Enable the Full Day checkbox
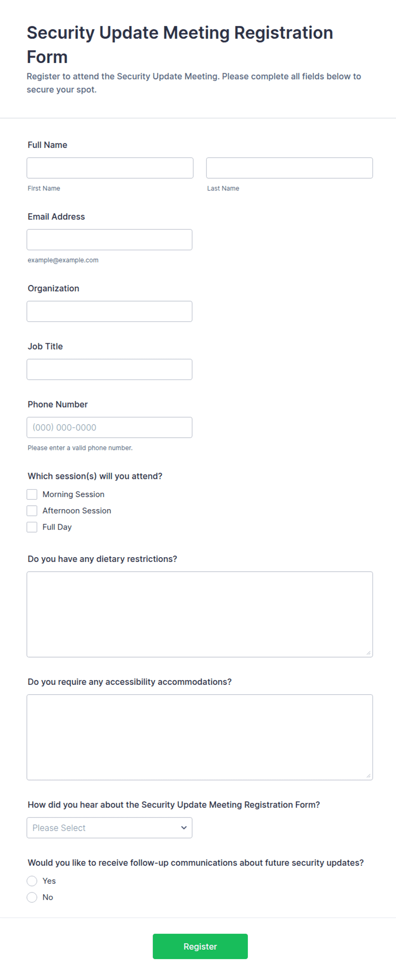The width and height of the screenshot is (396, 980). (x=32, y=527)
